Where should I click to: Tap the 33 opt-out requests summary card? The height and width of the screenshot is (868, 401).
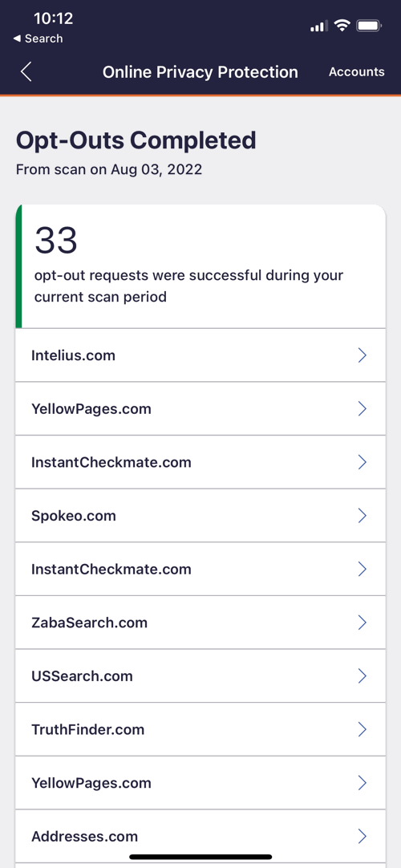200,266
